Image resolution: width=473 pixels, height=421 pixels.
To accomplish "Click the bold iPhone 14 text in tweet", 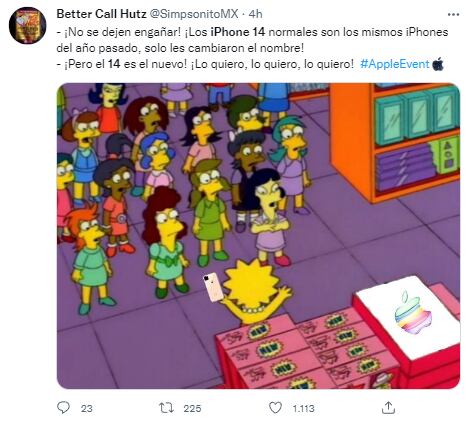I will click(x=238, y=32).
